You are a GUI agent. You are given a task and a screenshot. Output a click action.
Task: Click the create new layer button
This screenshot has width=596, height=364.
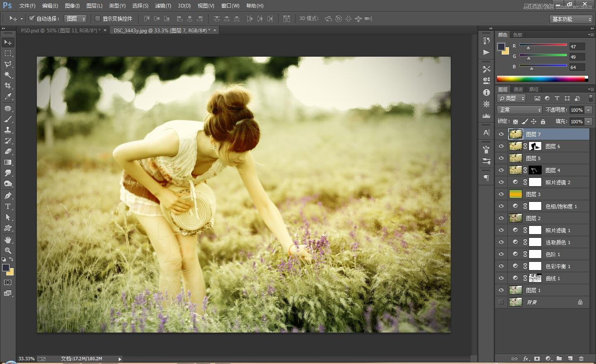click(570, 359)
